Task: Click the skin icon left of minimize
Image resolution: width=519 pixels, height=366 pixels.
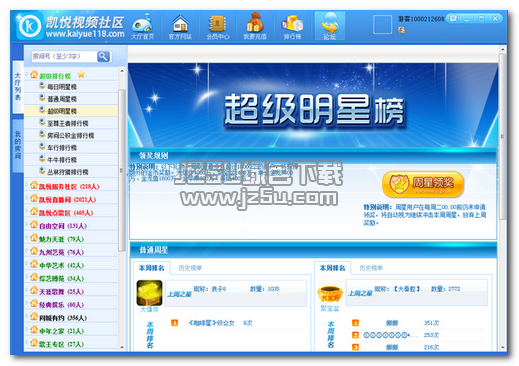Action: tap(453, 19)
